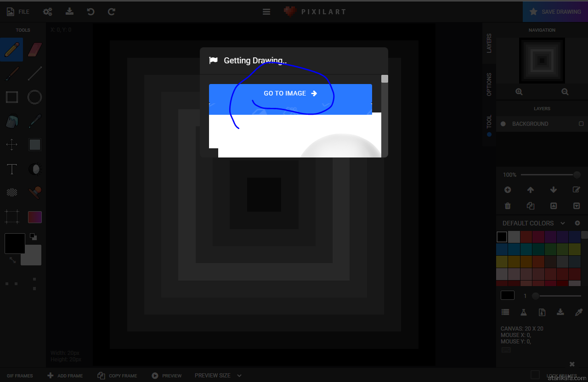This screenshot has width=588, height=382.
Task: Open the hamburger menu beside Pixilart logo
Action: tap(266, 12)
